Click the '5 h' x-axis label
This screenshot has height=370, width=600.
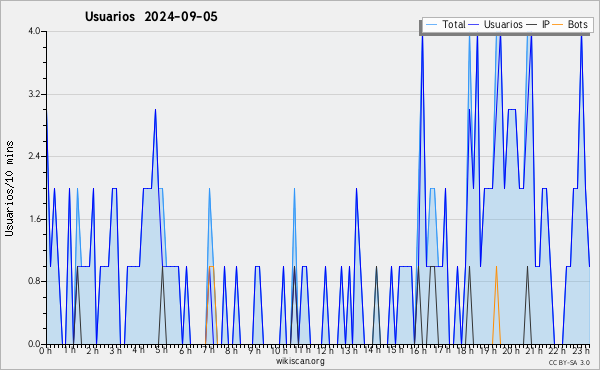[x=161, y=350]
